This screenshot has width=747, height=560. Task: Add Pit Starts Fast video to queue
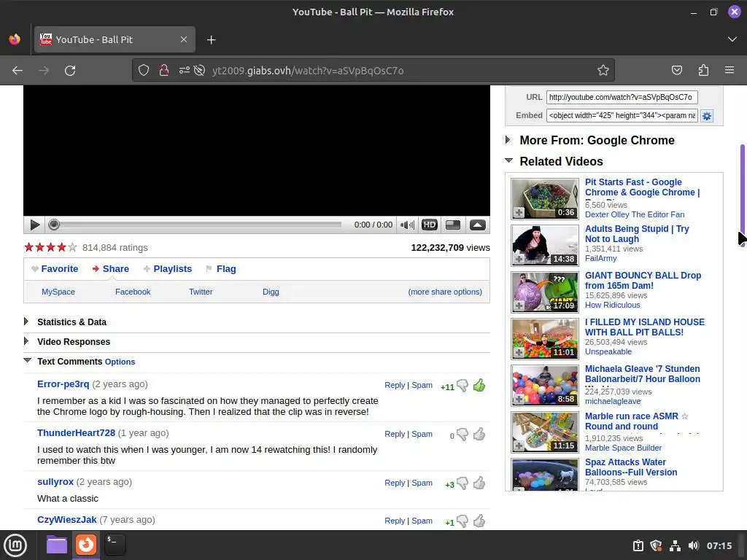click(519, 212)
